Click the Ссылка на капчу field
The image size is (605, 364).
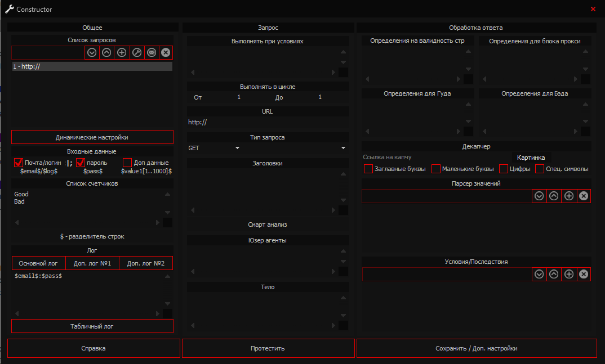click(436, 157)
